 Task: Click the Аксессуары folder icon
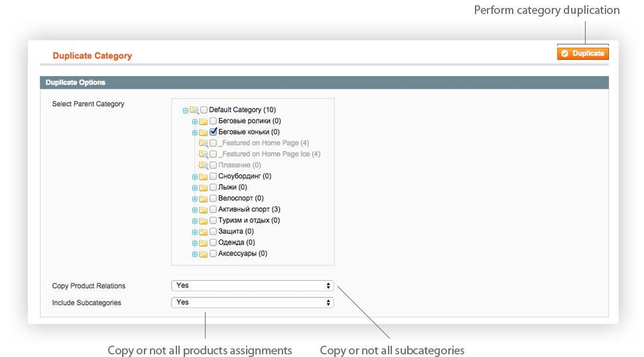tap(204, 254)
